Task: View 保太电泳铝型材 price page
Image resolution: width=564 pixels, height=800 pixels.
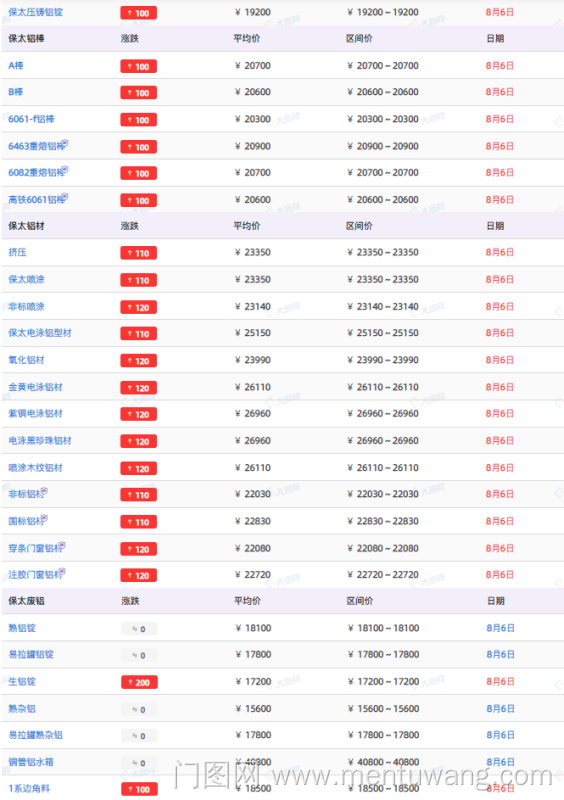Action: click(x=40, y=333)
